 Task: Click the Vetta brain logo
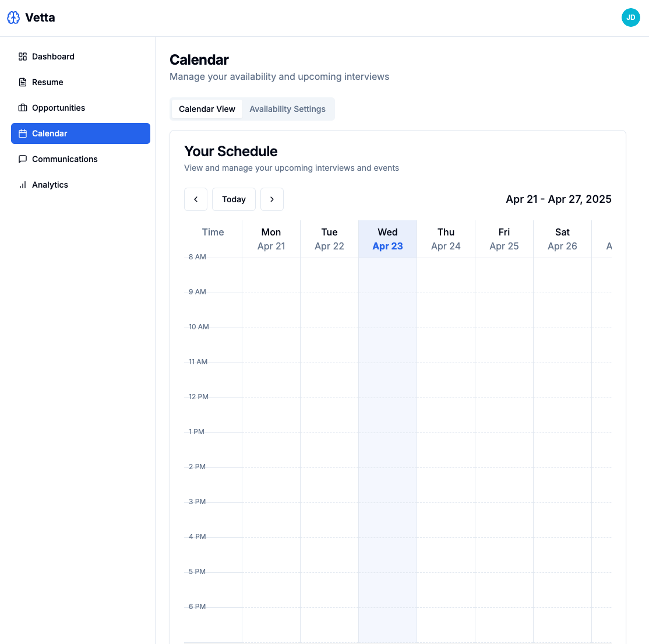(x=13, y=17)
